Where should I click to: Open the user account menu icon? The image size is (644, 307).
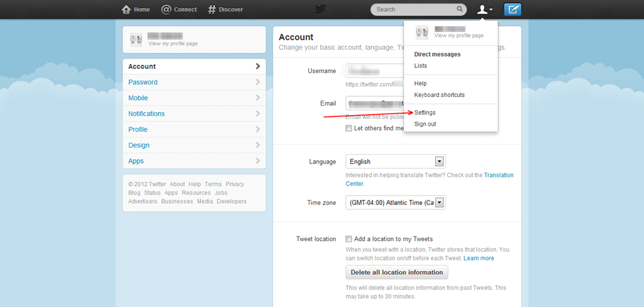484,9
